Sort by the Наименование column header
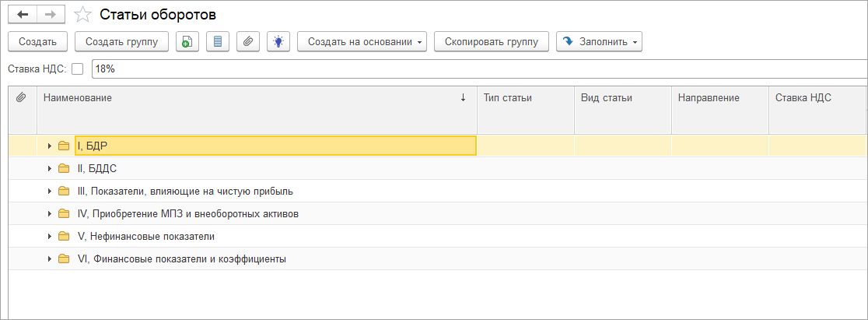 point(249,97)
